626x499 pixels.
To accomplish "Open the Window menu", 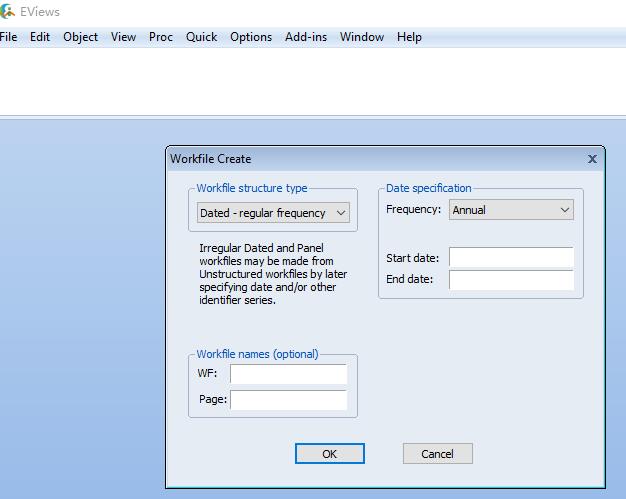I will click(362, 37).
